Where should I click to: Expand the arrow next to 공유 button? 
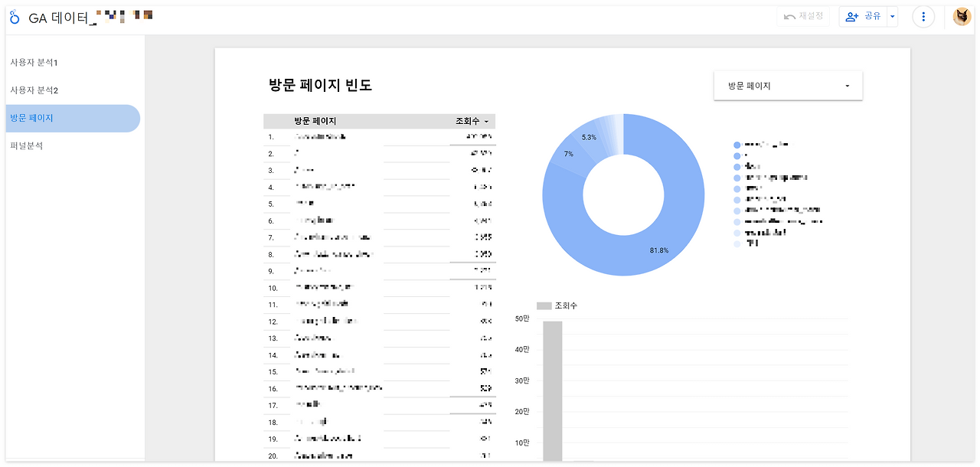click(891, 16)
